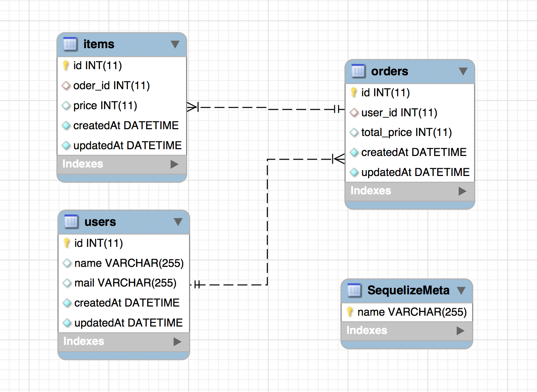The width and height of the screenshot is (537, 392).
Task: Click foreign key icon beside oder_id
Action: tap(66, 85)
